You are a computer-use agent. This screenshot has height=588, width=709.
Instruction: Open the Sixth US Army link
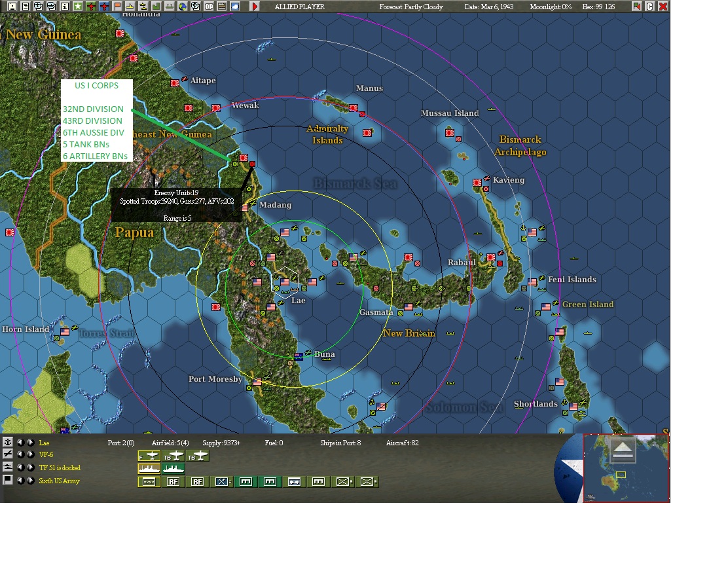(x=59, y=481)
